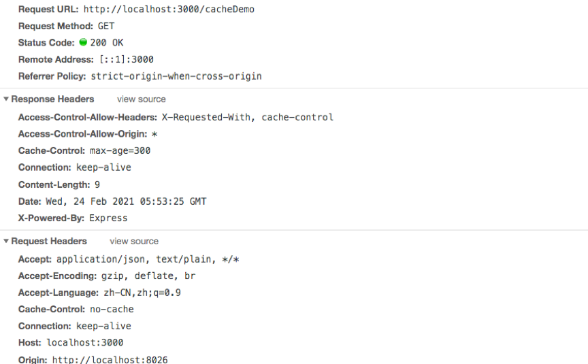Click the Referrer Policy value
Screen dimensions: 588x364
click(x=176, y=76)
